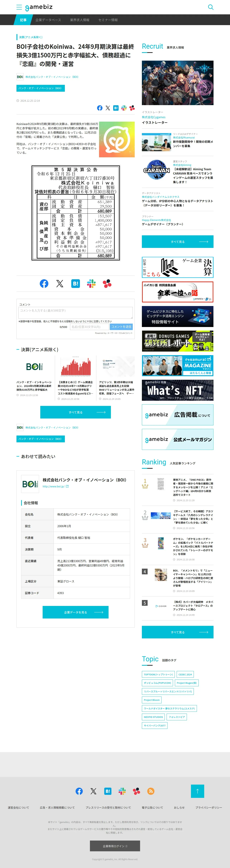Click サイバーパンク2077 topic tag
This screenshot has height=868, width=230.
coord(155,725)
